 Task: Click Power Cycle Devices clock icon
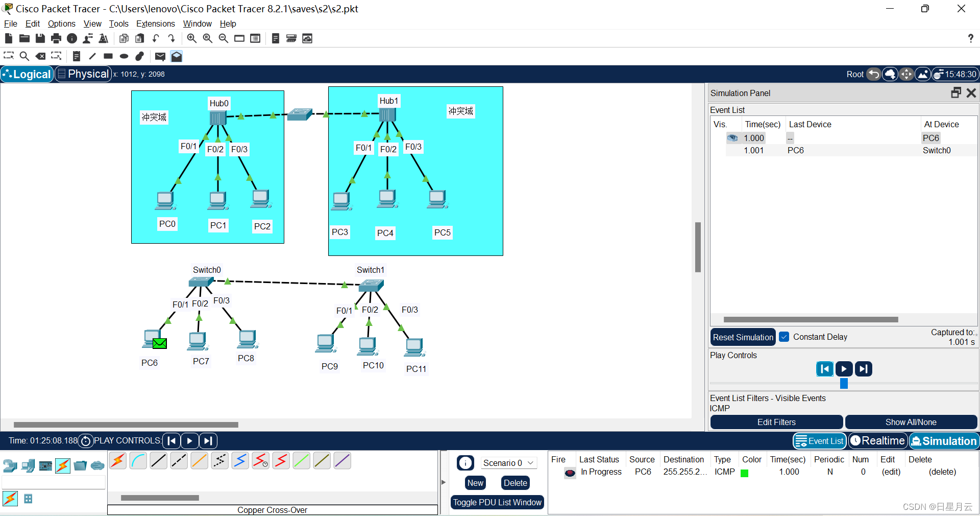click(86, 440)
